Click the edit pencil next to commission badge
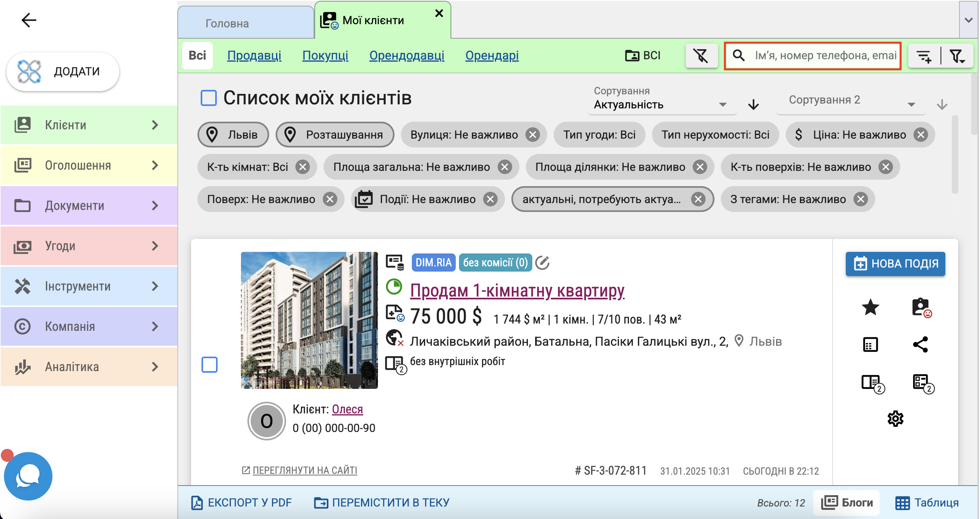980x519 pixels. (x=542, y=263)
